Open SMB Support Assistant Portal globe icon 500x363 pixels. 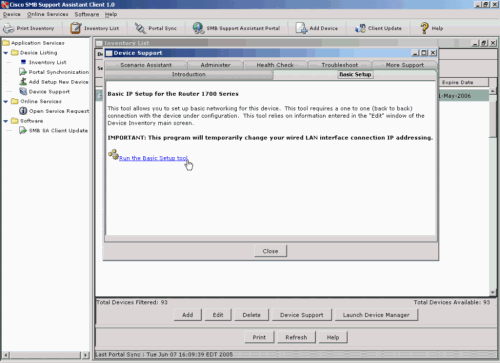coord(198,28)
